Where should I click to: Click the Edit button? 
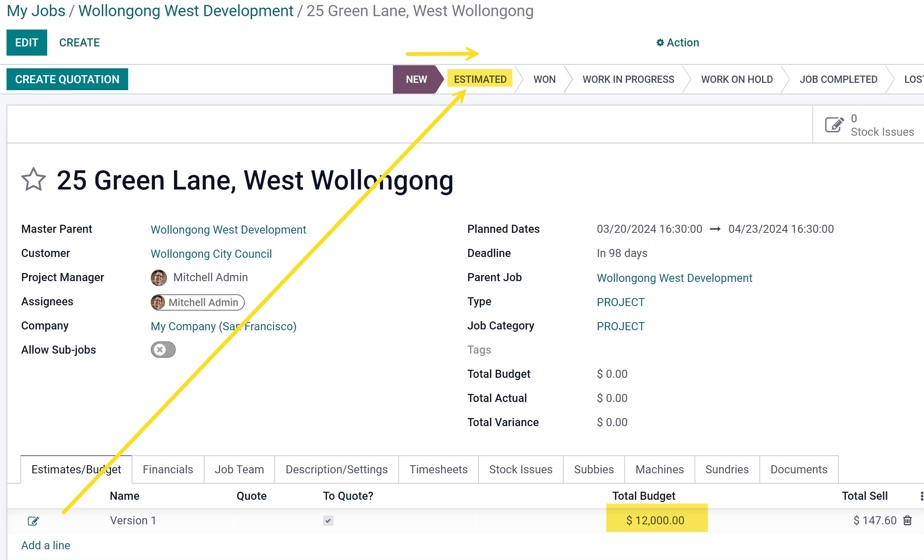[26, 43]
